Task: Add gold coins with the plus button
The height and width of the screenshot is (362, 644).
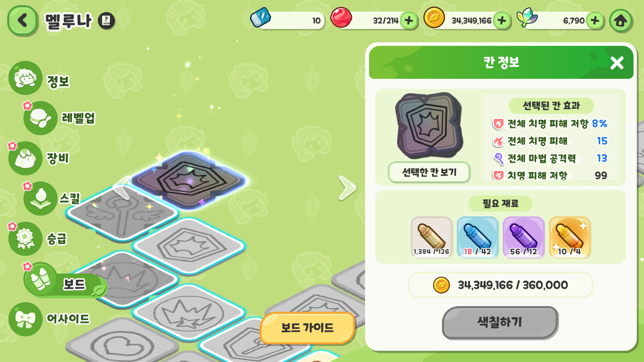Action: (502, 21)
